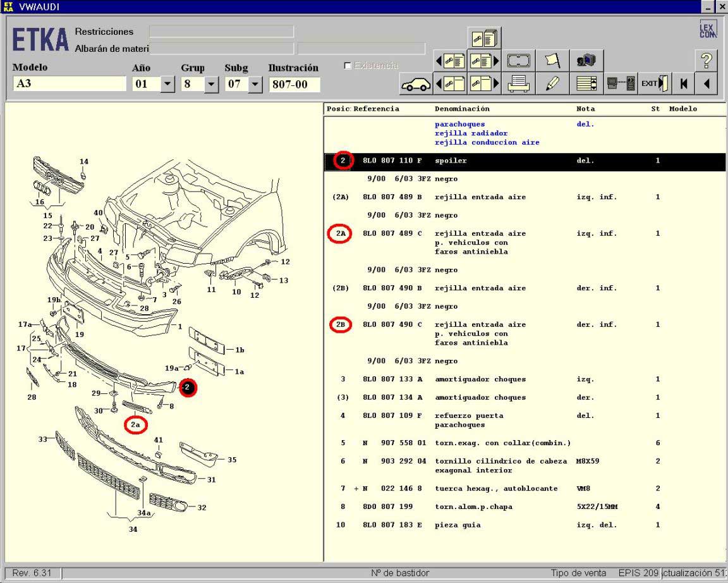728x583 pixels.
Task: Toggle the Existencia checkbox
Action: click(x=348, y=66)
